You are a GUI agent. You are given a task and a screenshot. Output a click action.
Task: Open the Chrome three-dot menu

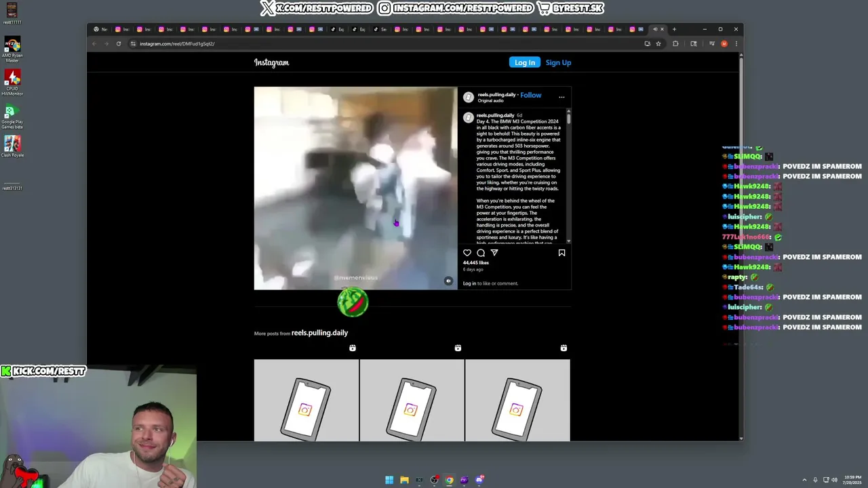(736, 43)
